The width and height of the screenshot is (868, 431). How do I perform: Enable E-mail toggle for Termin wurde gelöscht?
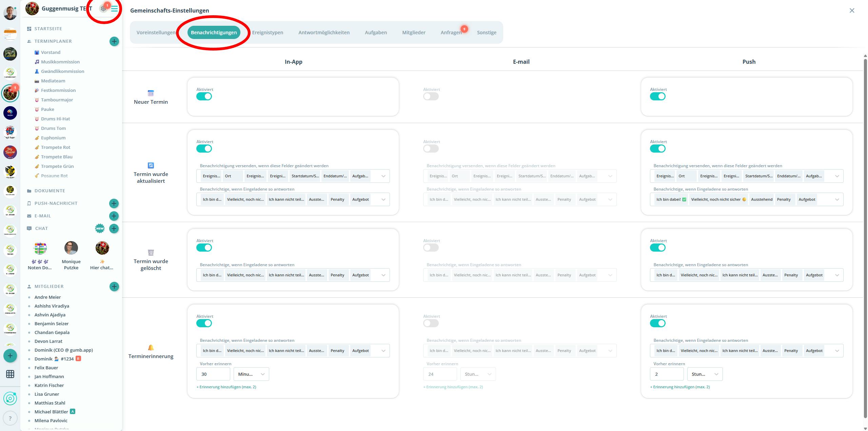[x=431, y=248]
